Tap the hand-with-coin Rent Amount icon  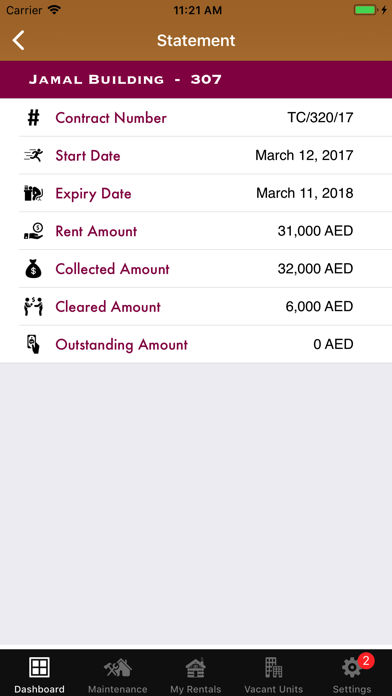[x=33, y=231]
